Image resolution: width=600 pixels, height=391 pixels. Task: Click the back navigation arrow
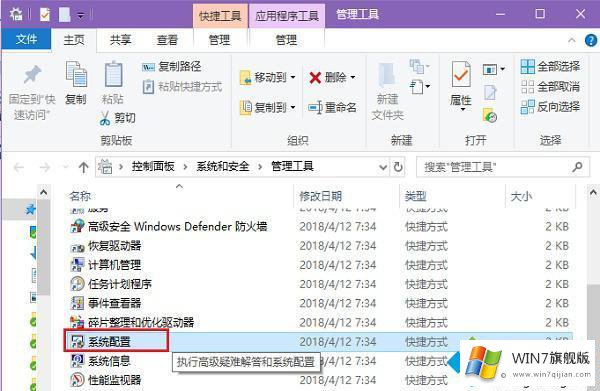(x=18, y=167)
